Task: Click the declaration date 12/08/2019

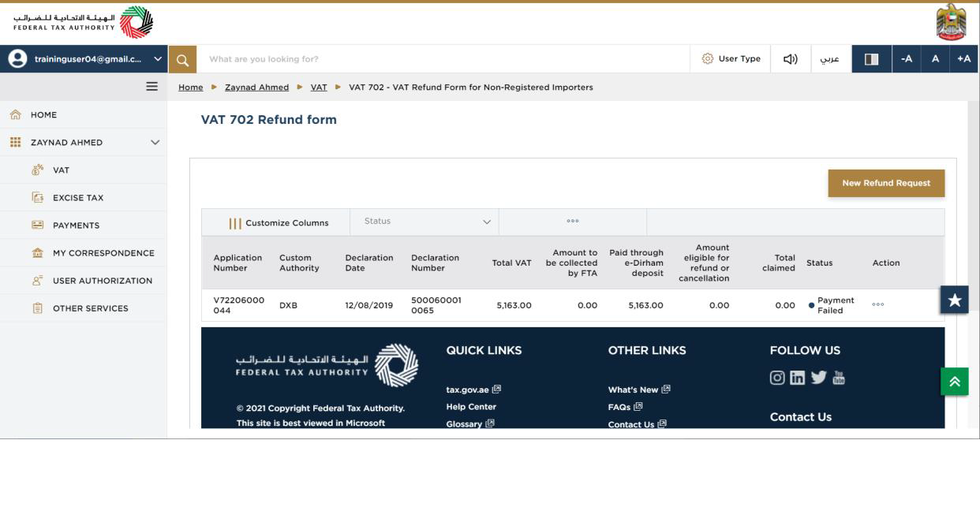Action: point(369,305)
